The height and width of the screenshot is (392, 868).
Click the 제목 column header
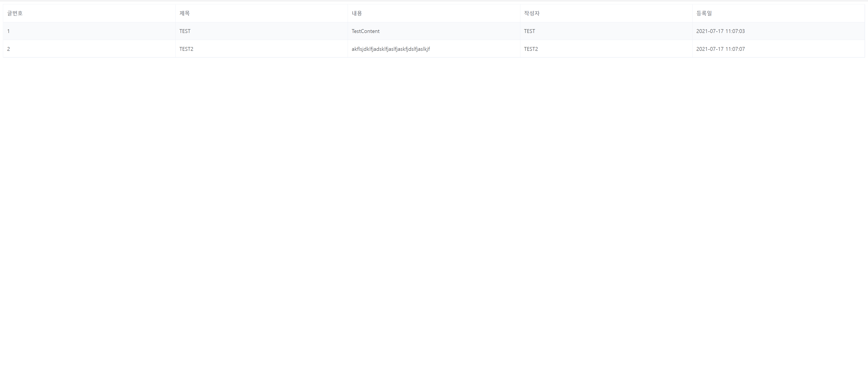(184, 14)
